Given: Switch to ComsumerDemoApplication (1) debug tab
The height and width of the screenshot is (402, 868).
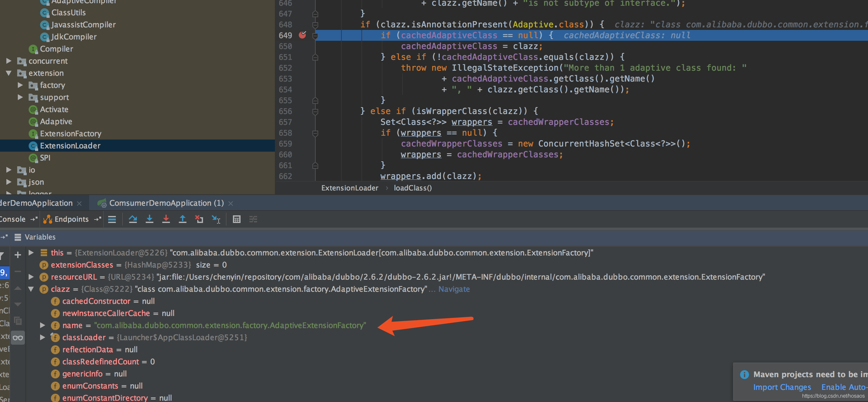Looking at the screenshot, I should (166, 203).
